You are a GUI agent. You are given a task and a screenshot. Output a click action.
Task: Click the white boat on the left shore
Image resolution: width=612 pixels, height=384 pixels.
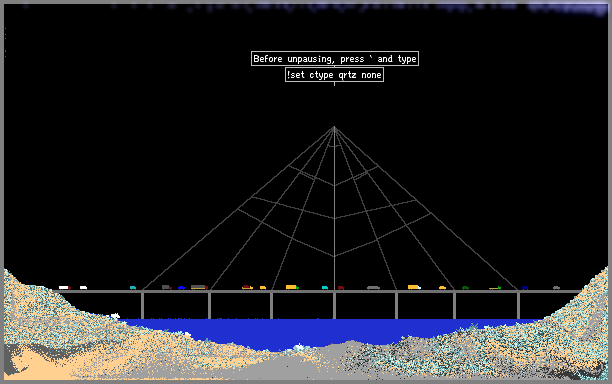coord(115,315)
